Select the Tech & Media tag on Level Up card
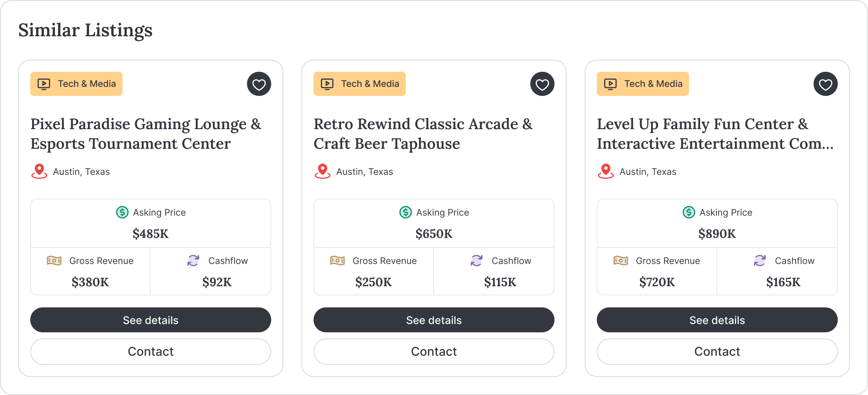868x395 pixels. (643, 84)
